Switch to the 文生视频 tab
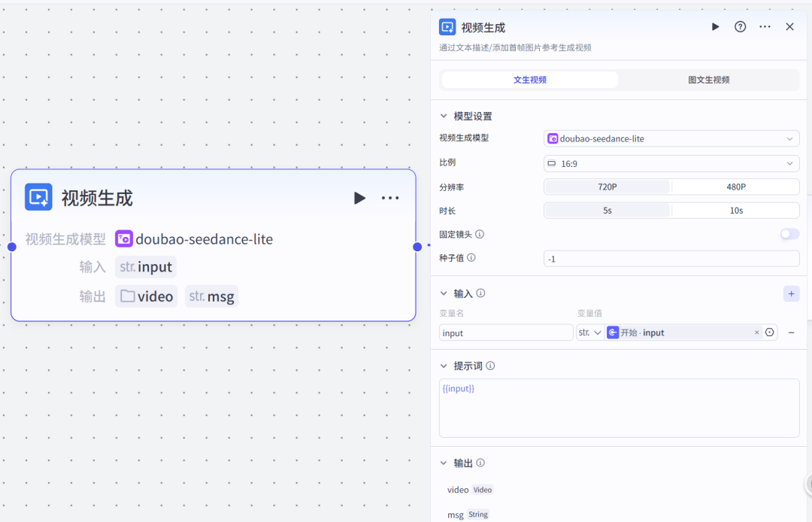This screenshot has width=812, height=522. 530,80
